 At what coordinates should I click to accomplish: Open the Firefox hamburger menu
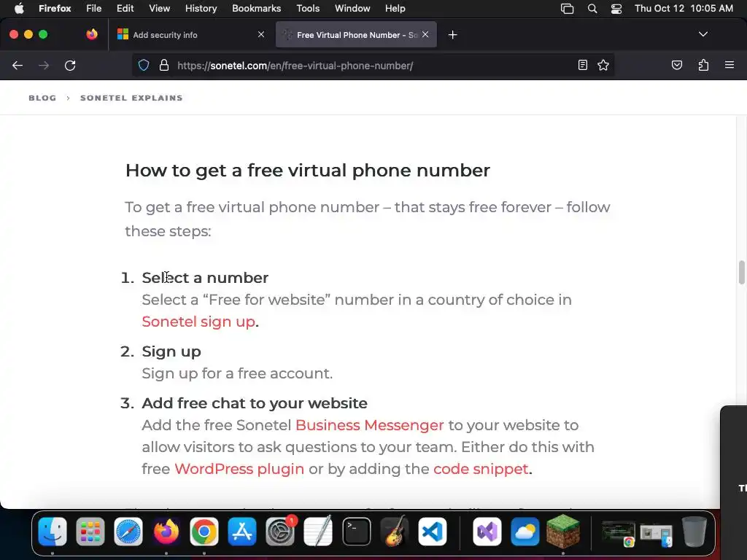pyautogui.click(x=729, y=65)
